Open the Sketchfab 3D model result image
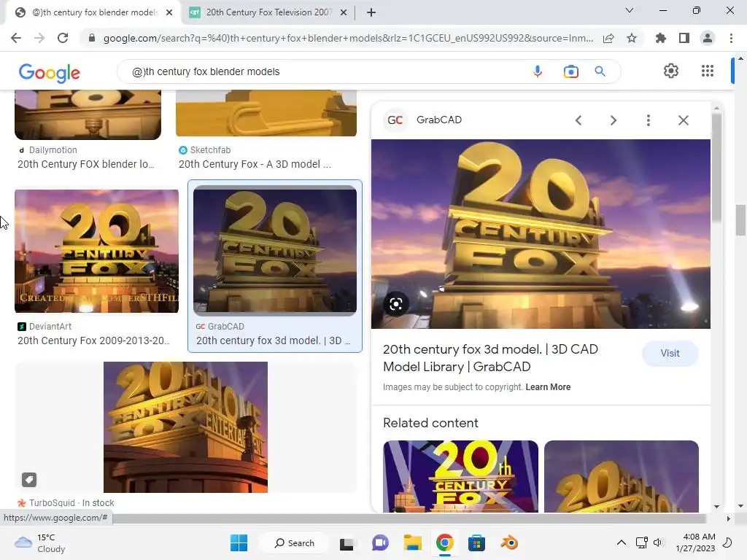Image resolution: width=747 pixels, height=560 pixels. (266, 113)
